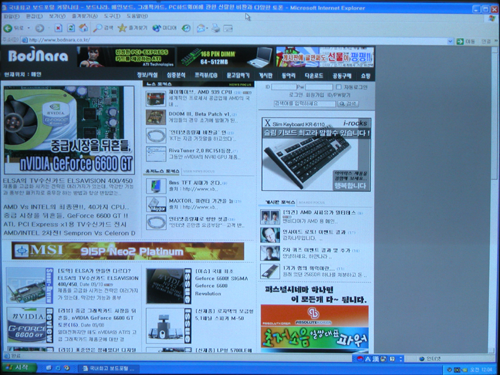The image size is (500, 375).
Task: Click the Forward arrow in the toolbar
Action: (x=40, y=28)
